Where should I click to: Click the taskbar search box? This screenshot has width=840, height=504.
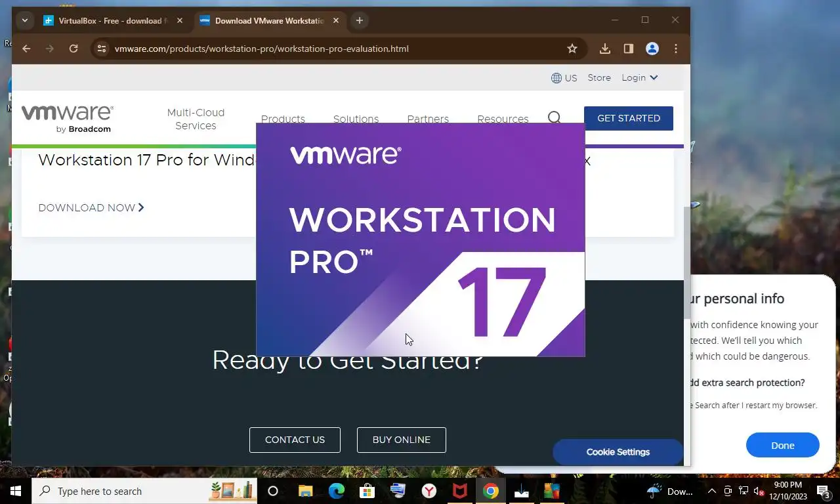tap(144, 491)
